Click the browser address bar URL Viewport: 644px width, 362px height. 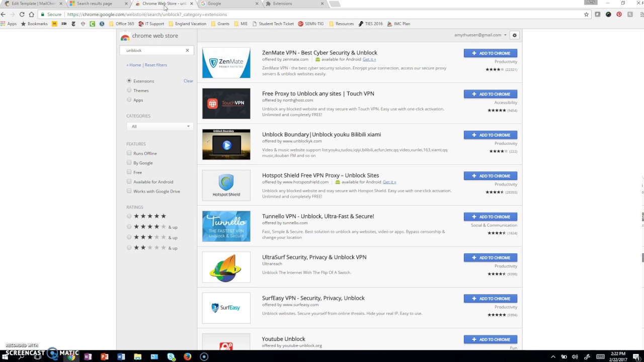coord(147,15)
